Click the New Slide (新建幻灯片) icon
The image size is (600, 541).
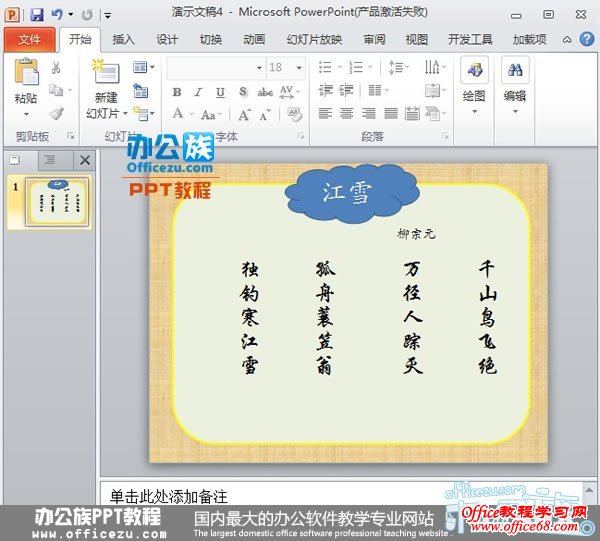(x=106, y=74)
